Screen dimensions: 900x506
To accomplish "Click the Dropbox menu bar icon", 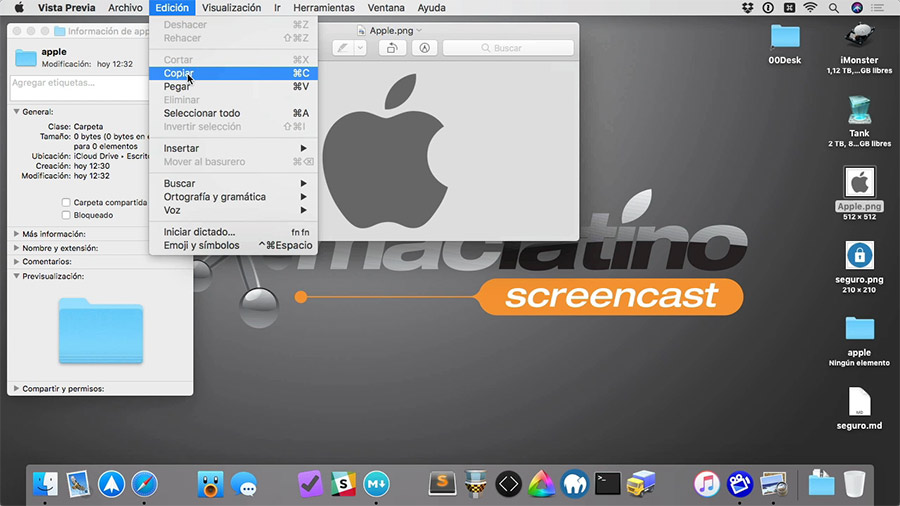I will [x=747, y=7].
